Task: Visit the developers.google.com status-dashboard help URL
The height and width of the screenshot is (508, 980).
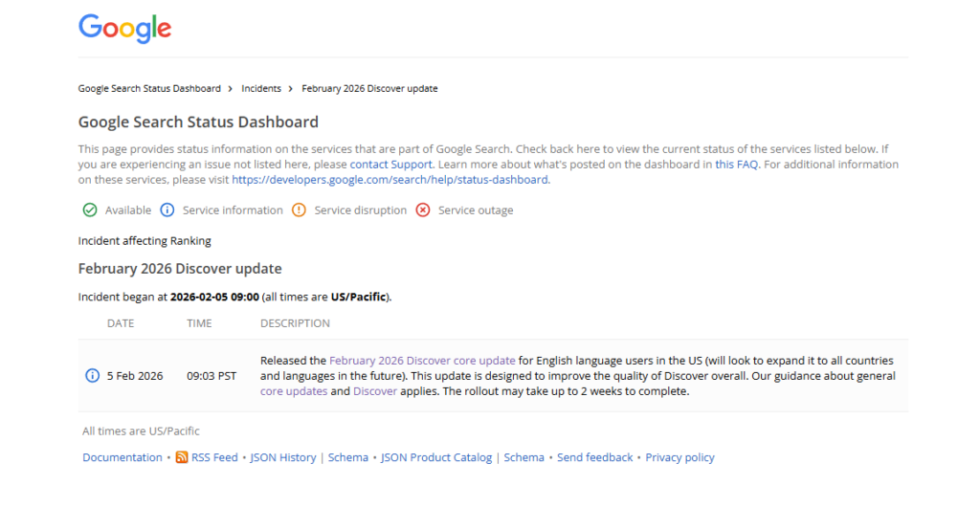Action: pos(390,180)
